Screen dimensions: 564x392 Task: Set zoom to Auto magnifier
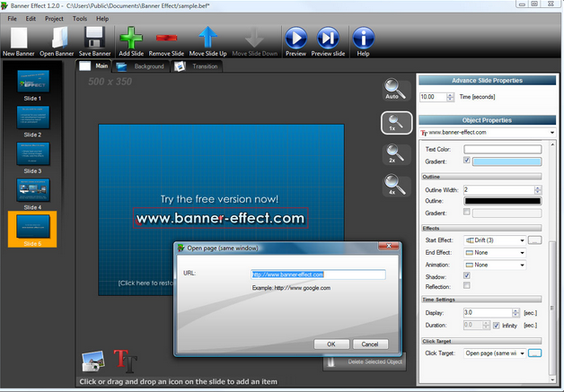395,89
